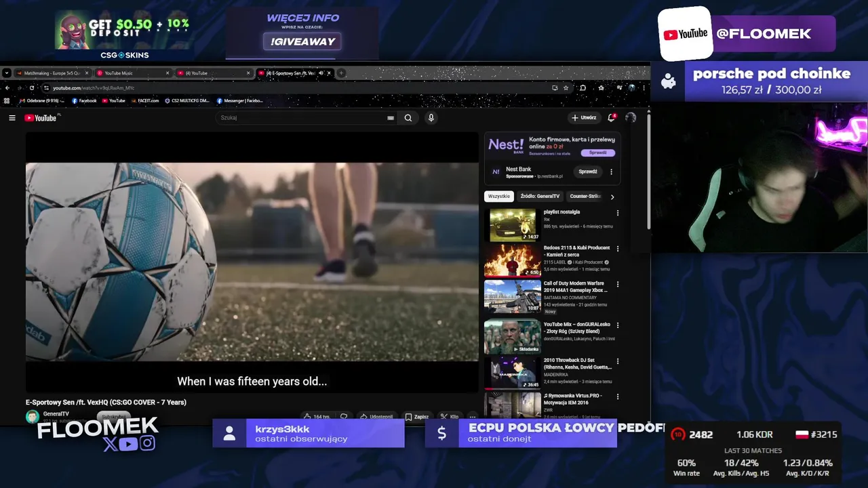Click the Zapisz save button

(417, 417)
